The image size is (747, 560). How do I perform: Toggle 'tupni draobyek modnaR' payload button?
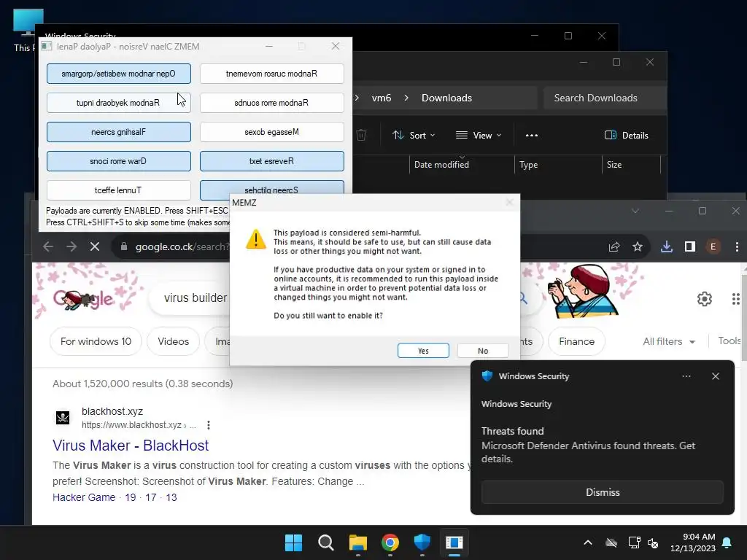point(119,103)
